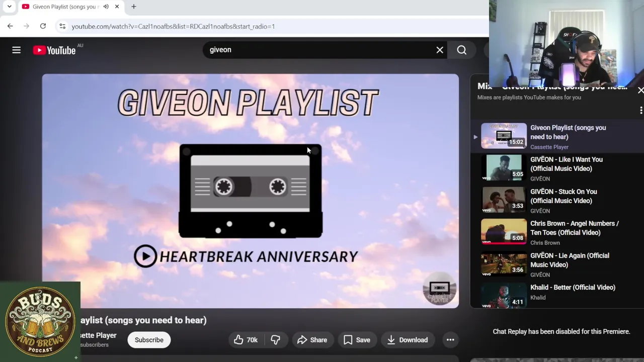Image resolution: width=644 pixels, height=362 pixels.
Task: Download the video
Action: pyautogui.click(x=407, y=340)
